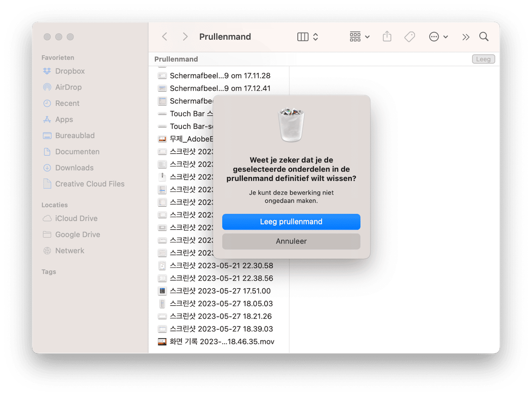
Task: Click the Bureaublad desktop icon
Action: click(x=47, y=136)
